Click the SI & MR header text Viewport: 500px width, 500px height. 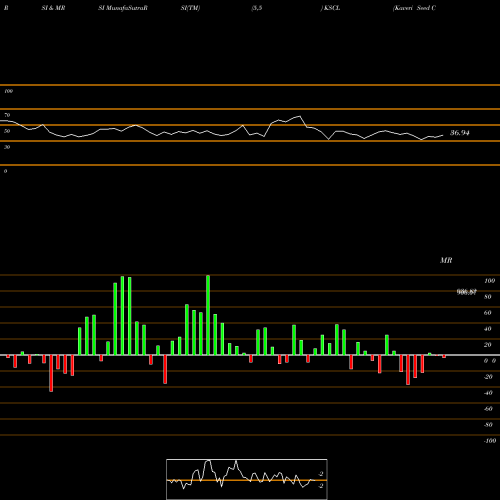tap(53, 8)
